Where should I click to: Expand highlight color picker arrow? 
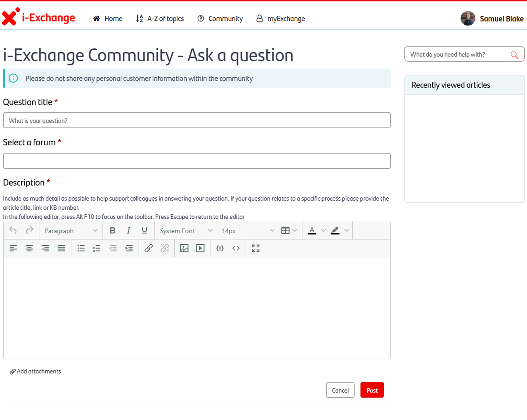coord(347,230)
